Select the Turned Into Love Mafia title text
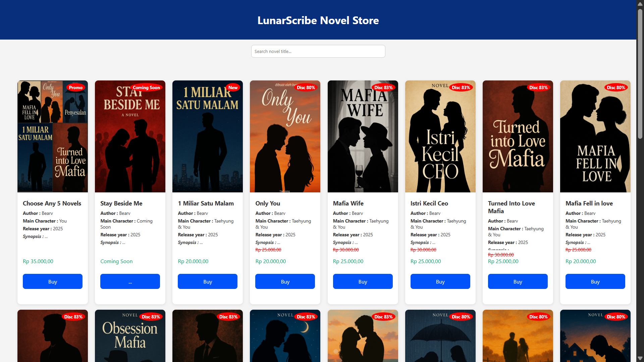The height and width of the screenshot is (362, 644). click(x=512, y=207)
